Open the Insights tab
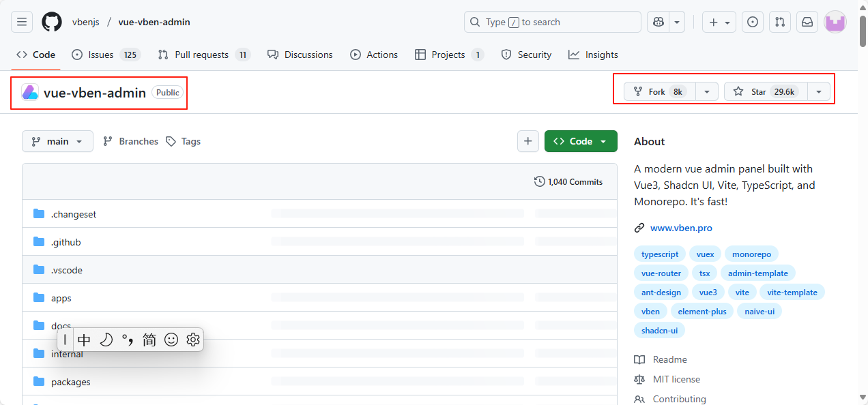 [593, 55]
